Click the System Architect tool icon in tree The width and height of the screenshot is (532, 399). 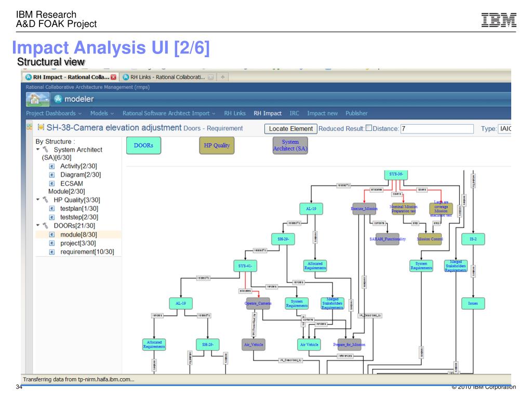[x=46, y=149]
